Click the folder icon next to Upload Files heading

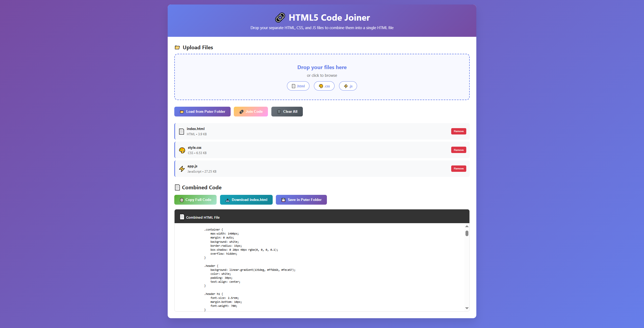pos(178,47)
